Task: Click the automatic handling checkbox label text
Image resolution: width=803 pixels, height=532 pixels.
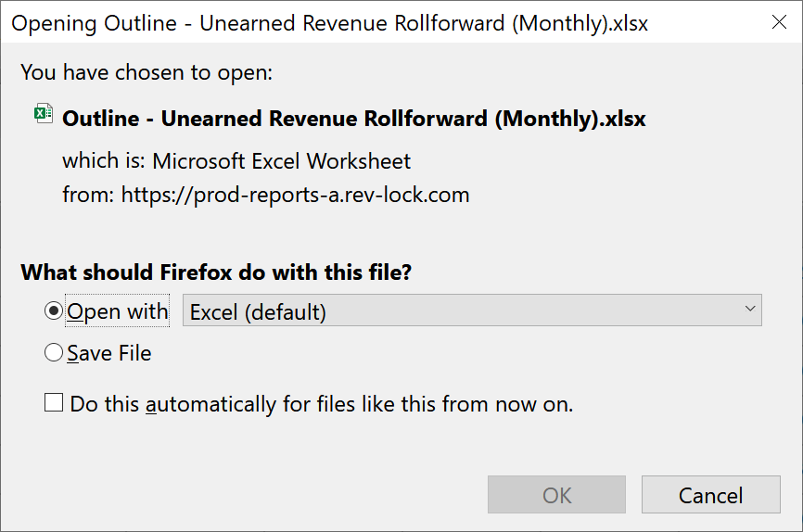Action: point(322,404)
